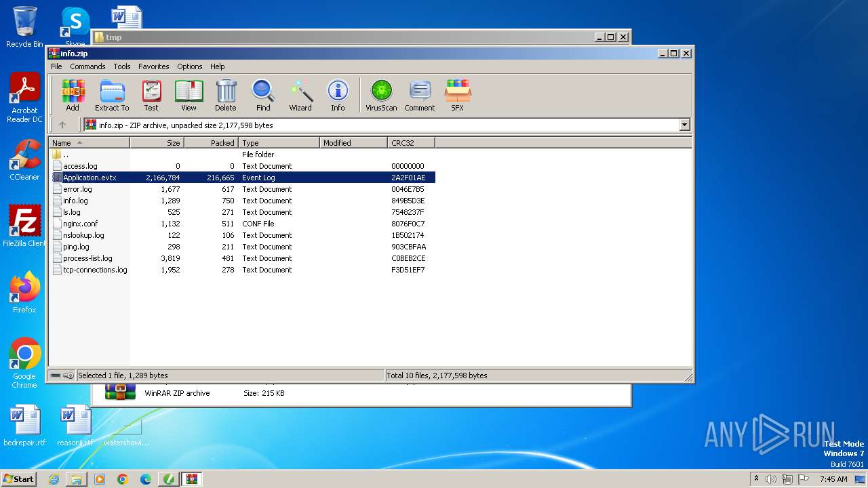Sort by Packed column header
The height and width of the screenshot is (488, 868).
(211, 143)
